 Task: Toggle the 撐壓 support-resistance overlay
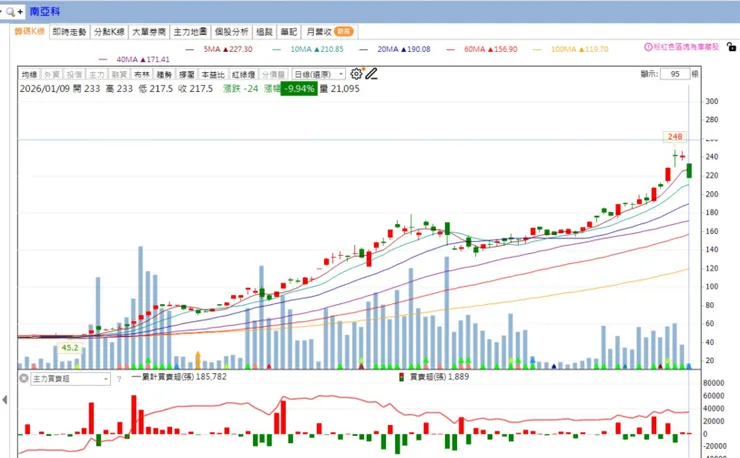[186, 75]
